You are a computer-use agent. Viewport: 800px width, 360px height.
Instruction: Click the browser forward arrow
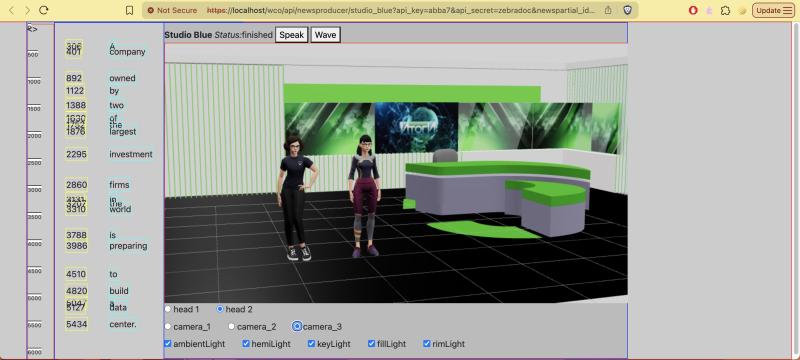pyautogui.click(x=27, y=10)
